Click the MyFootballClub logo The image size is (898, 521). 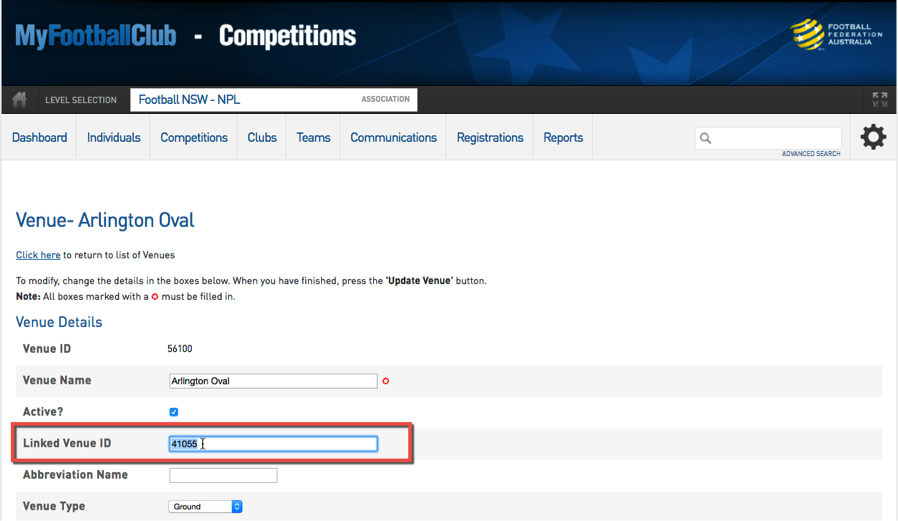[x=96, y=35]
